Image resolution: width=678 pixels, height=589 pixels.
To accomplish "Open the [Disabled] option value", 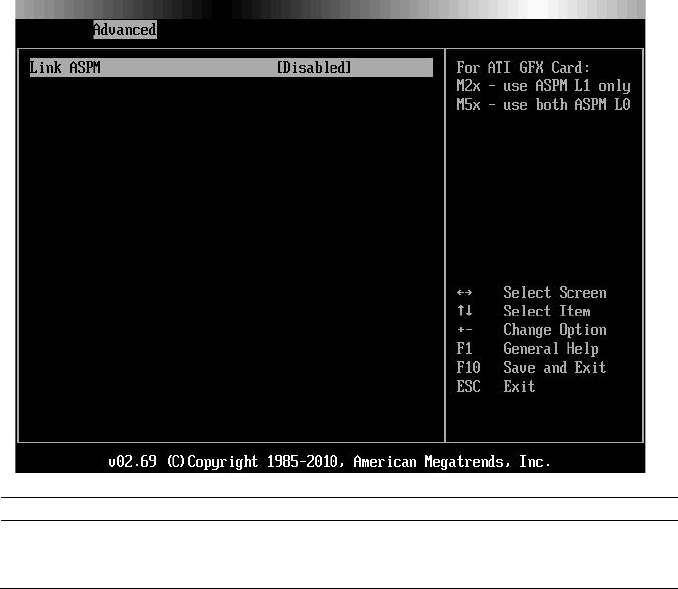I will click(314, 67).
